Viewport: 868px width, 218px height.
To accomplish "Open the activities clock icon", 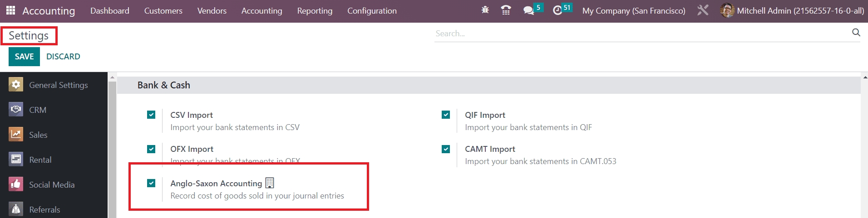I will 557,10.
